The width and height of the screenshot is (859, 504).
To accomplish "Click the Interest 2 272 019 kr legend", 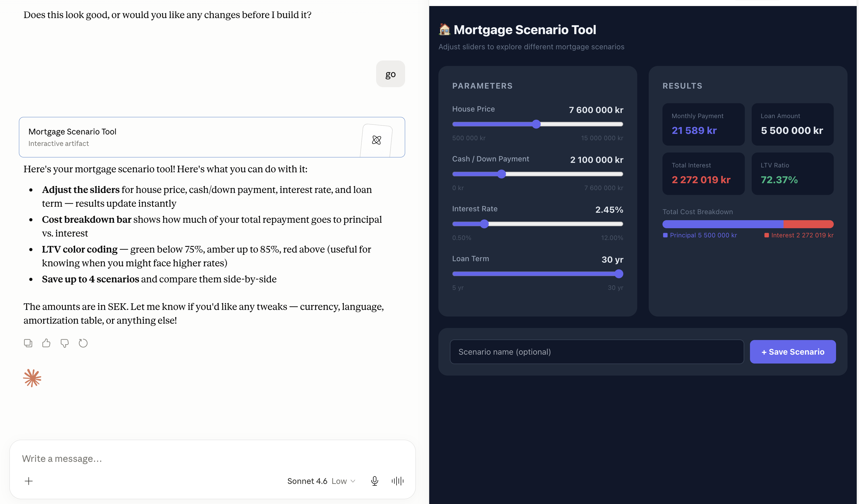I will pyautogui.click(x=799, y=235).
